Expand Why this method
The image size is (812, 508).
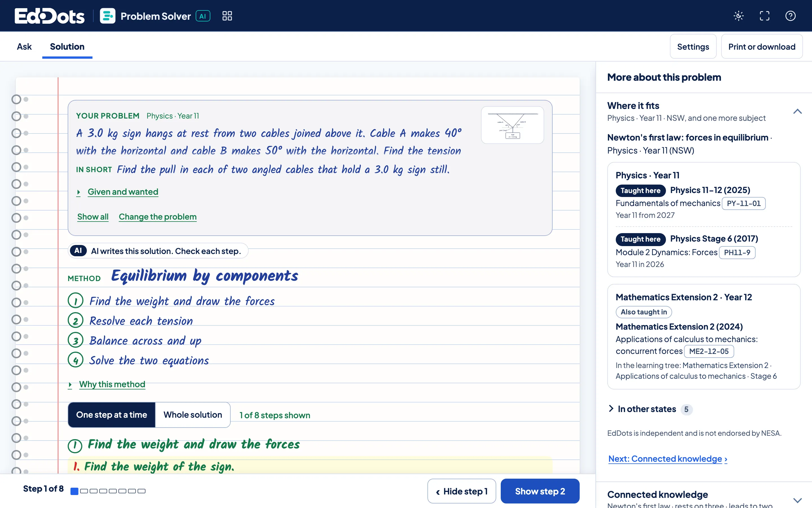112,384
